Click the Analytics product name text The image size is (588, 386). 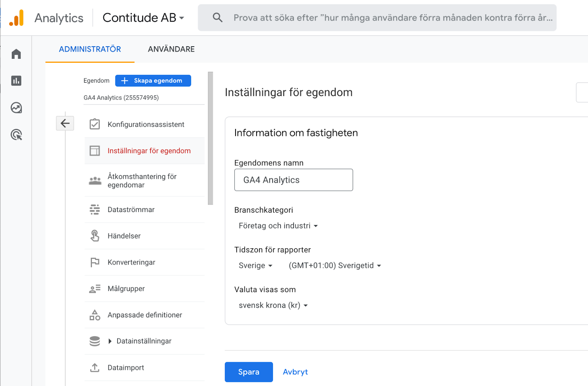[x=59, y=18]
